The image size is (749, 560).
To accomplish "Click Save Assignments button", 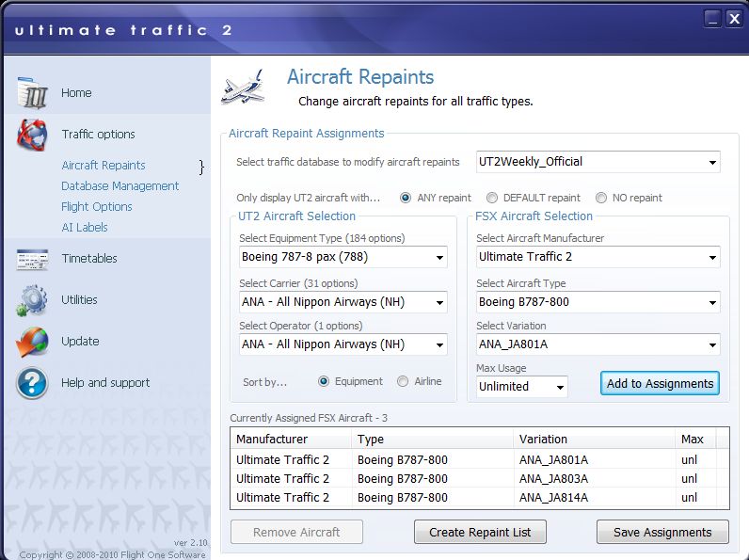I will [662, 533].
